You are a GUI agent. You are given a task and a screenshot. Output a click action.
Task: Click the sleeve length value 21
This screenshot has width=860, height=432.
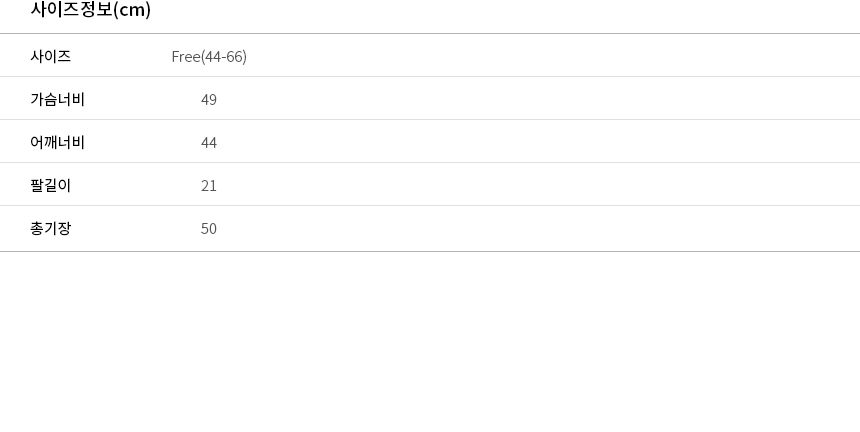click(x=209, y=186)
